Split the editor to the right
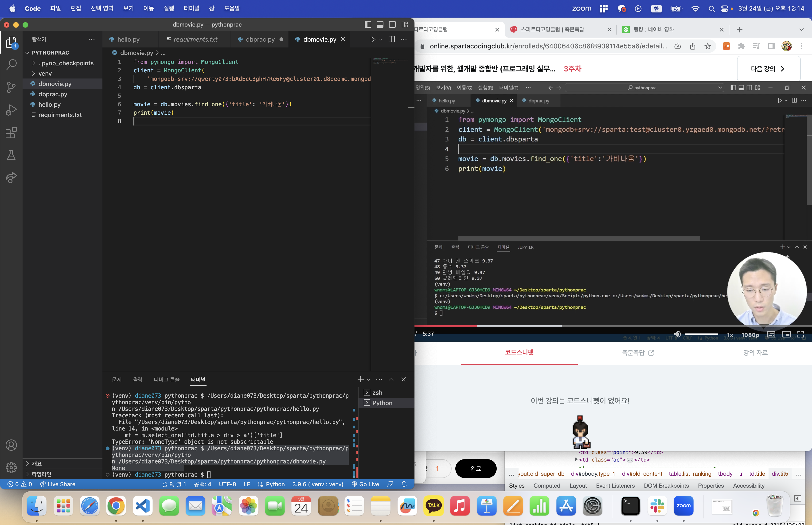The width and height of the screenshot is (812, 525). (391, 39)
